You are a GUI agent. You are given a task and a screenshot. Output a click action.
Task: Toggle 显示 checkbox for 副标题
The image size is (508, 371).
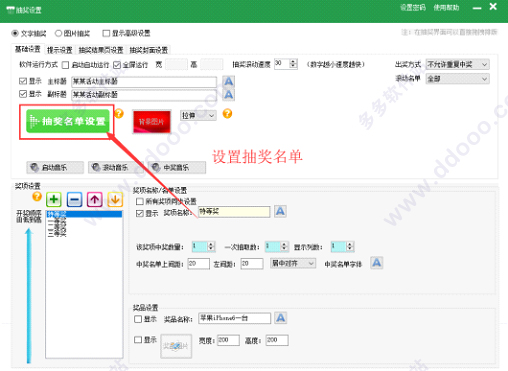pyautogui.click(x=23, y=94)
